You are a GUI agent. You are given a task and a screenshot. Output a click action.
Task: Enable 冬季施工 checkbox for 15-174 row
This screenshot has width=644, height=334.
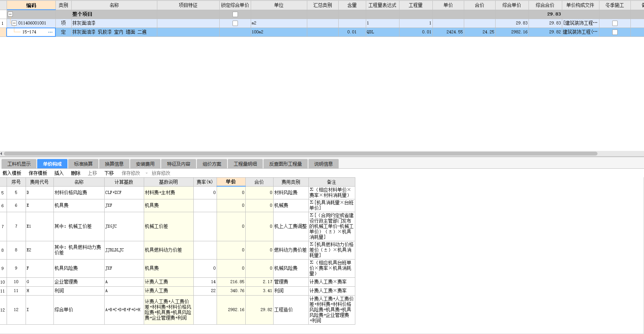[x=615, y=32]
